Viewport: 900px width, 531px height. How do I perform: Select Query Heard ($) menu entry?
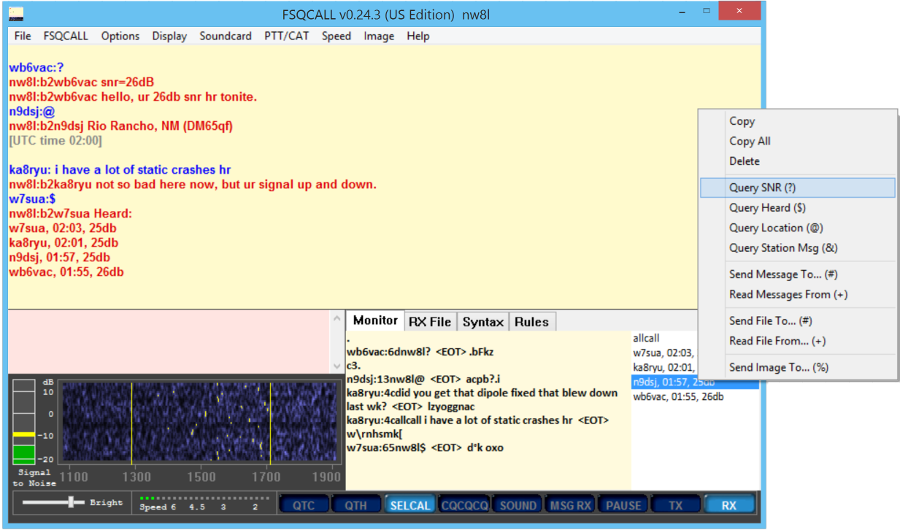(x=798, y=208)
